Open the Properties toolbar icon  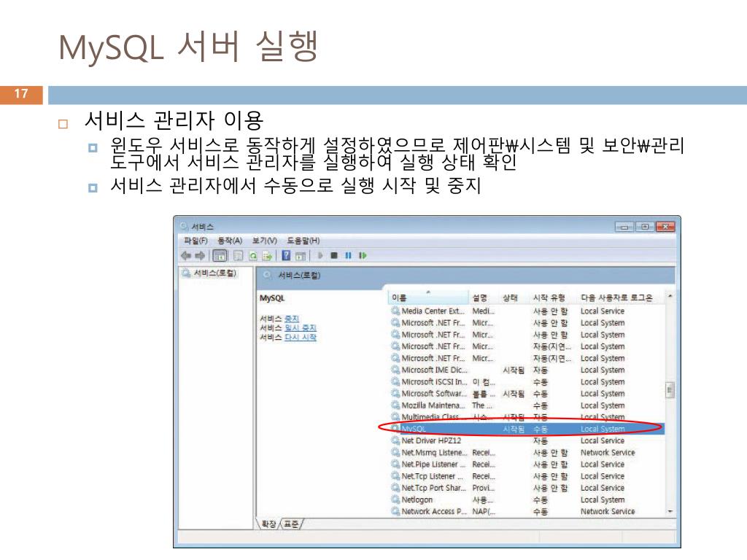pos(239,256)
